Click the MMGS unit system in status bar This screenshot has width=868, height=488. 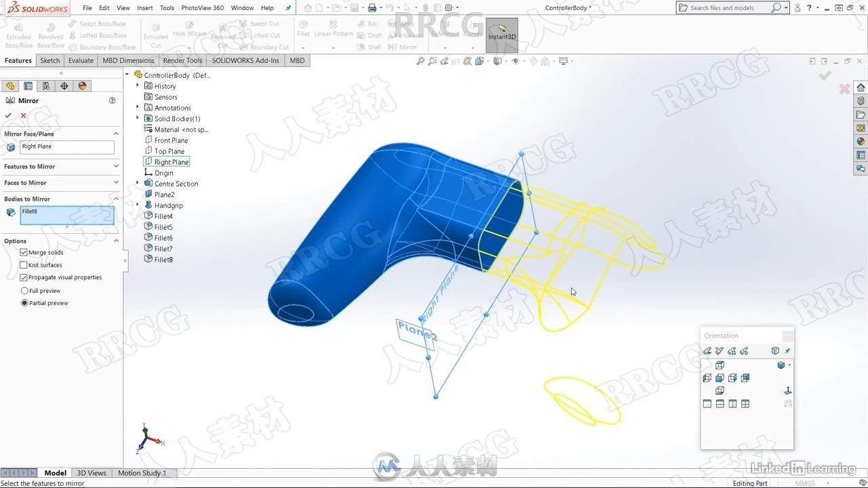click(805, 483)
